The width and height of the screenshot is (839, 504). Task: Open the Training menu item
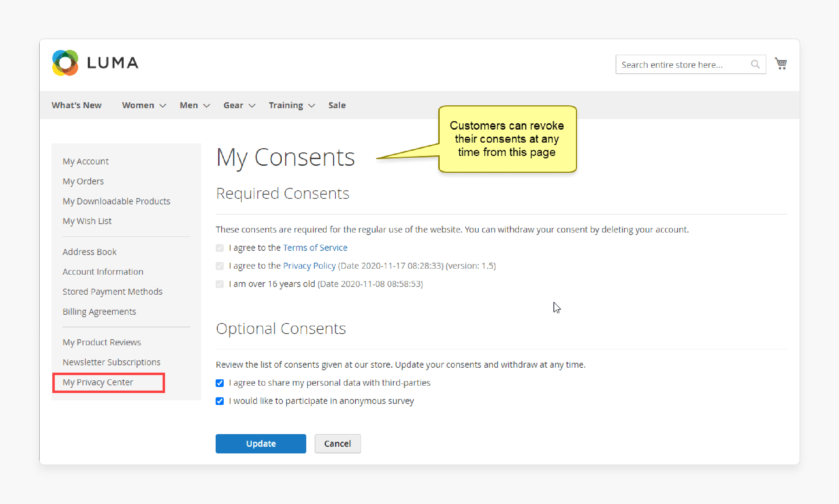pyautogui.click(x=286, y=105)
